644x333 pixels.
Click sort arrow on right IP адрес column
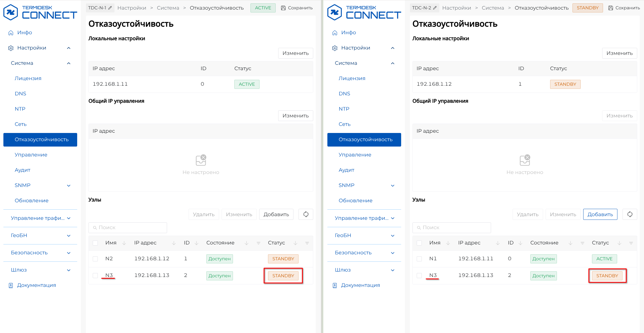click(498, 243)
